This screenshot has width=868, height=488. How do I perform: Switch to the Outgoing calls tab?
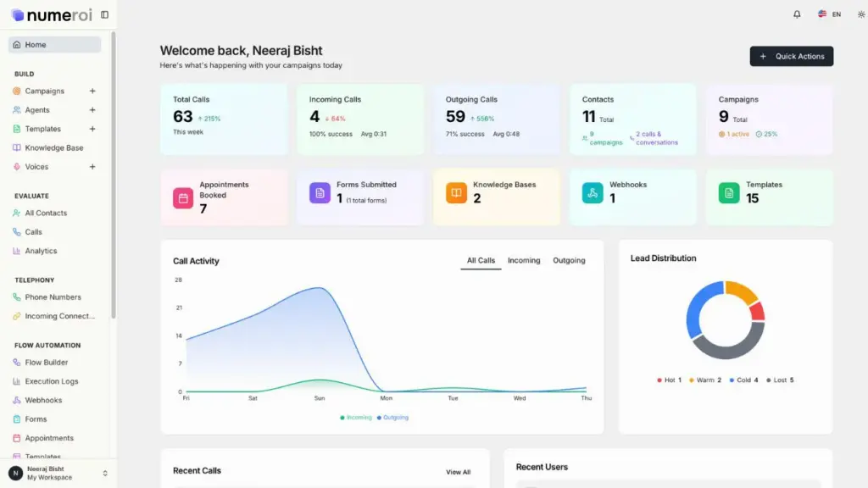click(569, 261)
